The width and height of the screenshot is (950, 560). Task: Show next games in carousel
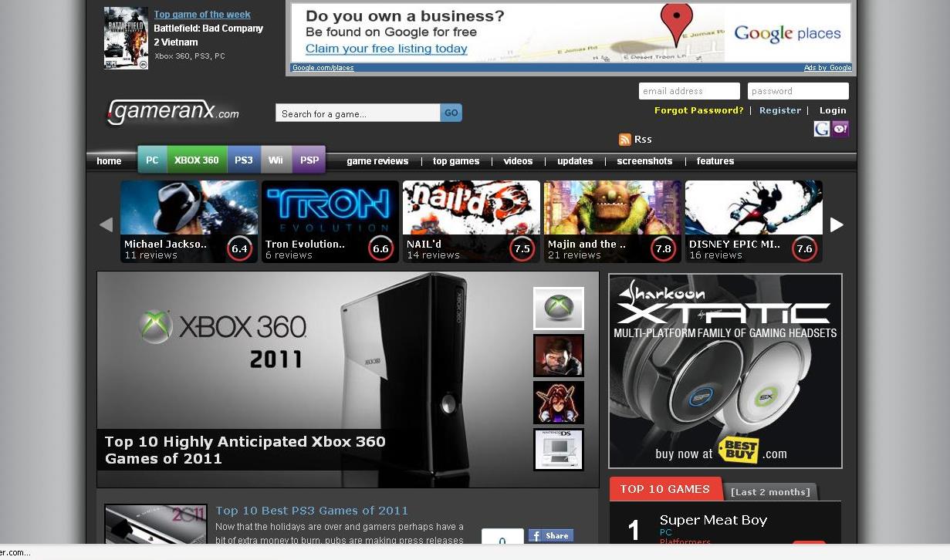837,224
